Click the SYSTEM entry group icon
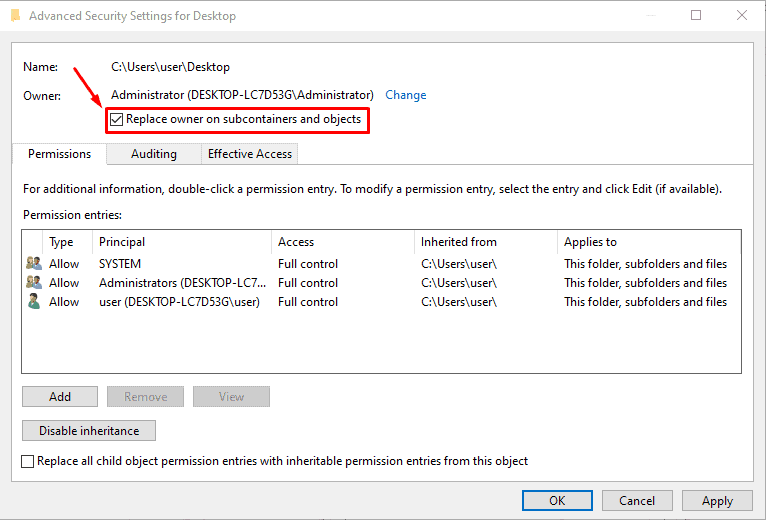Screen dimensions: 766x520 click(34, 263)
